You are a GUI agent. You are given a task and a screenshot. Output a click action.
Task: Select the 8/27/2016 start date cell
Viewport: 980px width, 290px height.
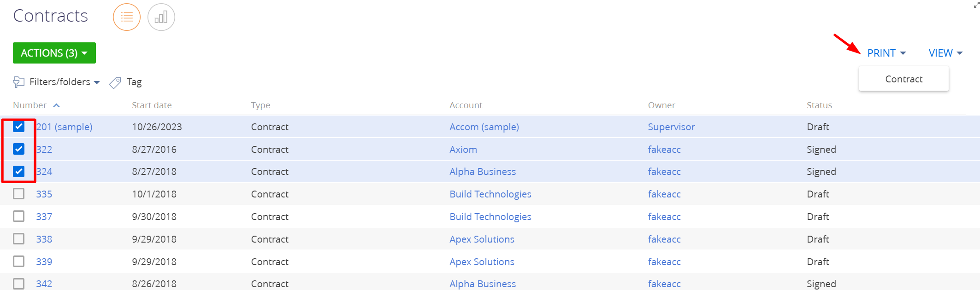pos(154,149)
